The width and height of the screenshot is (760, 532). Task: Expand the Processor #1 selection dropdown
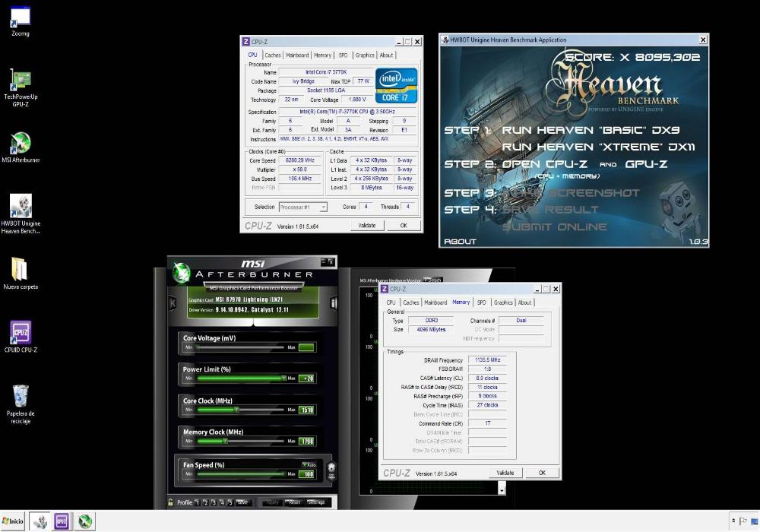(x=323, y=207)
